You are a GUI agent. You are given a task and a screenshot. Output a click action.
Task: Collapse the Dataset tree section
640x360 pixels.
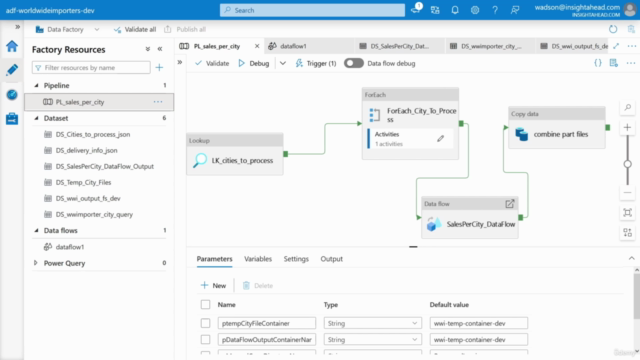(36, 118)
